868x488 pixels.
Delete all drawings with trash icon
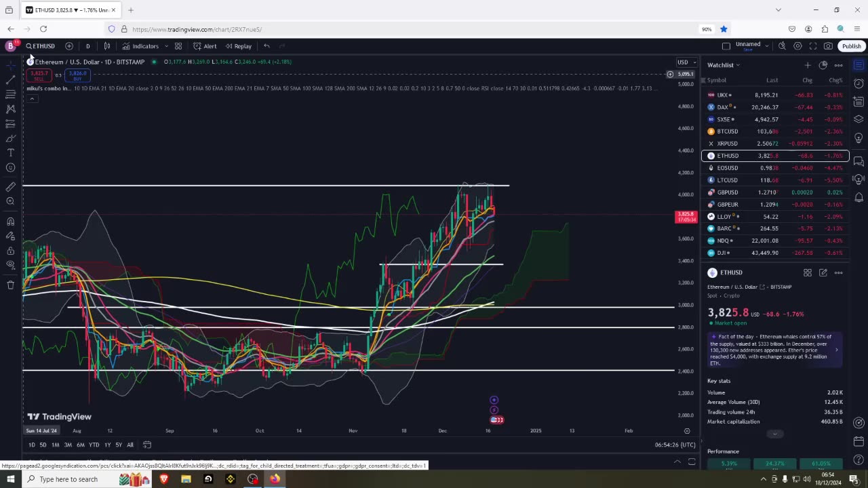pyautogui.click(x=10, y=285)
